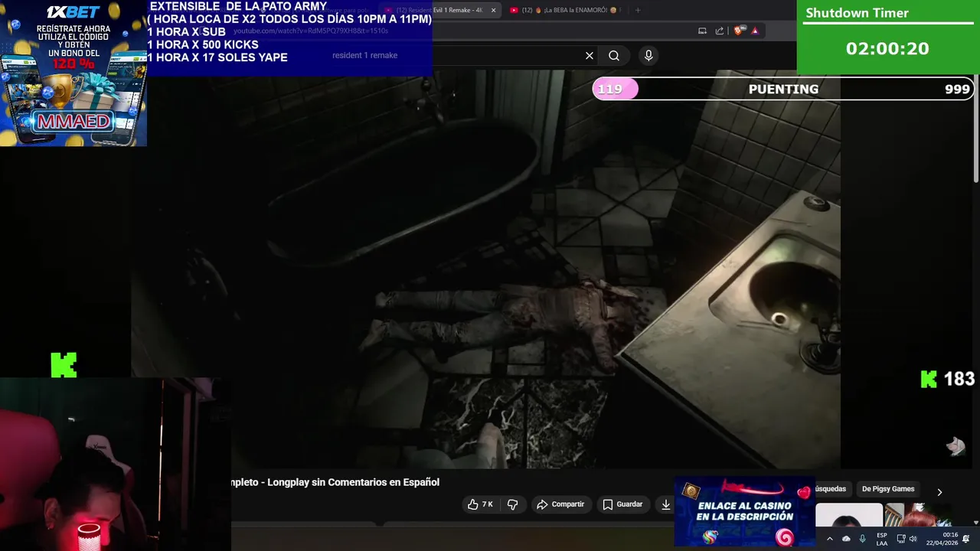Viewport: 980px width, 551px height.
Task: Click the address bar URL text
Action: coord(311,31)
